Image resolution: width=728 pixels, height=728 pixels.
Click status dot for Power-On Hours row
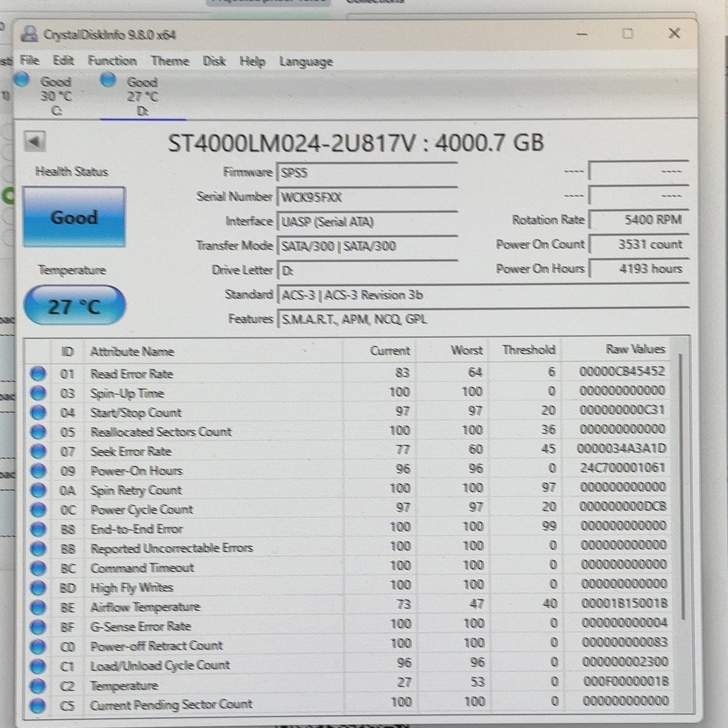pyautogui.click(x=38, y=471)
